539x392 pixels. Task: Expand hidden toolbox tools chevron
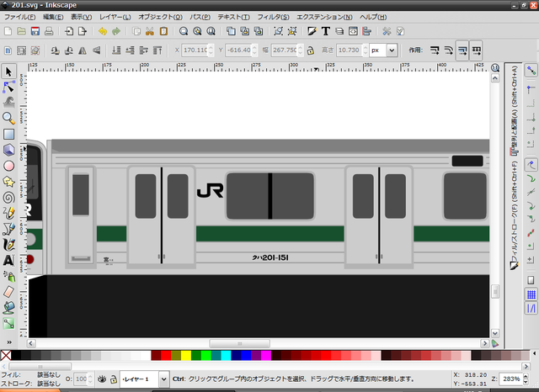[9, 342]
